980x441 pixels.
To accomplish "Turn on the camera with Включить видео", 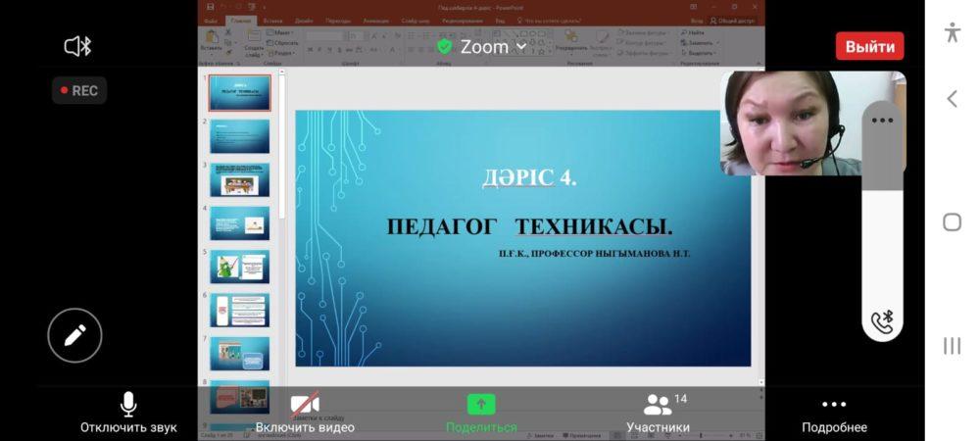I will 305,413.
